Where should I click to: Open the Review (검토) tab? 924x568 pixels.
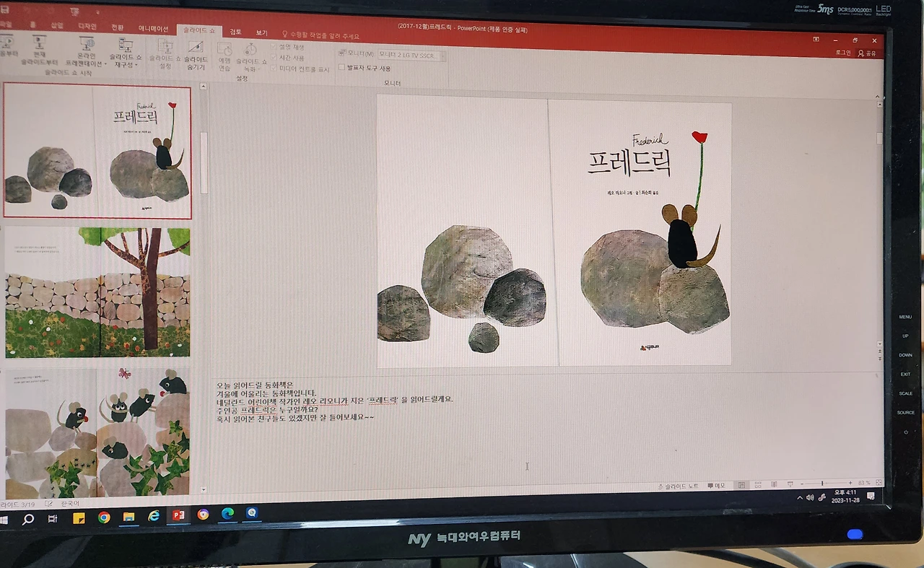tap(235, 32)
